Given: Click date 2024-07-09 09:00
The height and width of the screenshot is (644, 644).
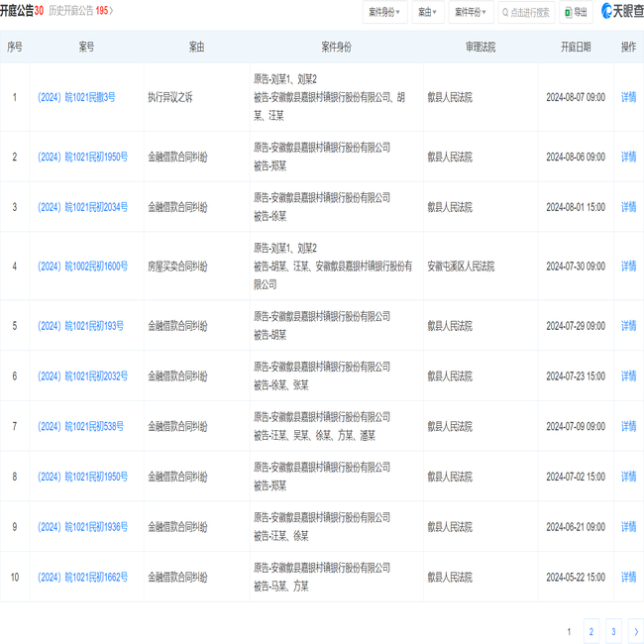Looking at the screenshot, I should point(576,426).
